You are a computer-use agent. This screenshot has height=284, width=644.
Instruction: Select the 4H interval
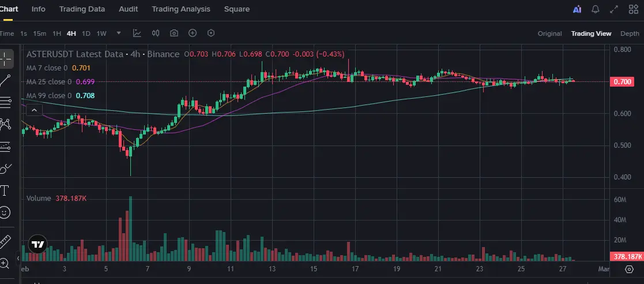click(71, 33)
